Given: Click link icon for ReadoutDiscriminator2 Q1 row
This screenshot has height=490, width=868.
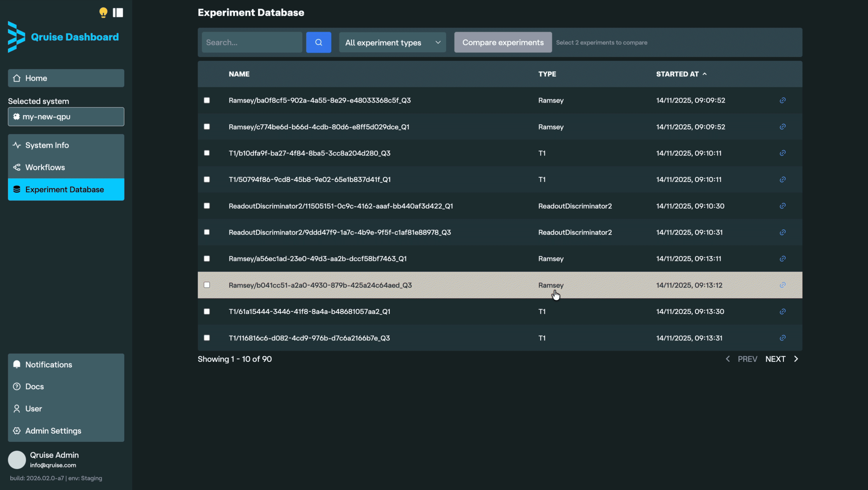Looking at the screenshot, I should 782,206.
